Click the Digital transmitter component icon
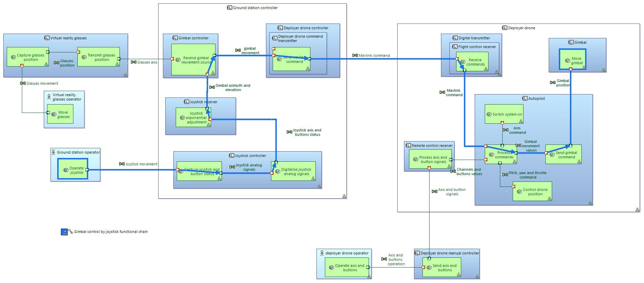This screenshot has width=644, height=283. click(x=455, y=38)
